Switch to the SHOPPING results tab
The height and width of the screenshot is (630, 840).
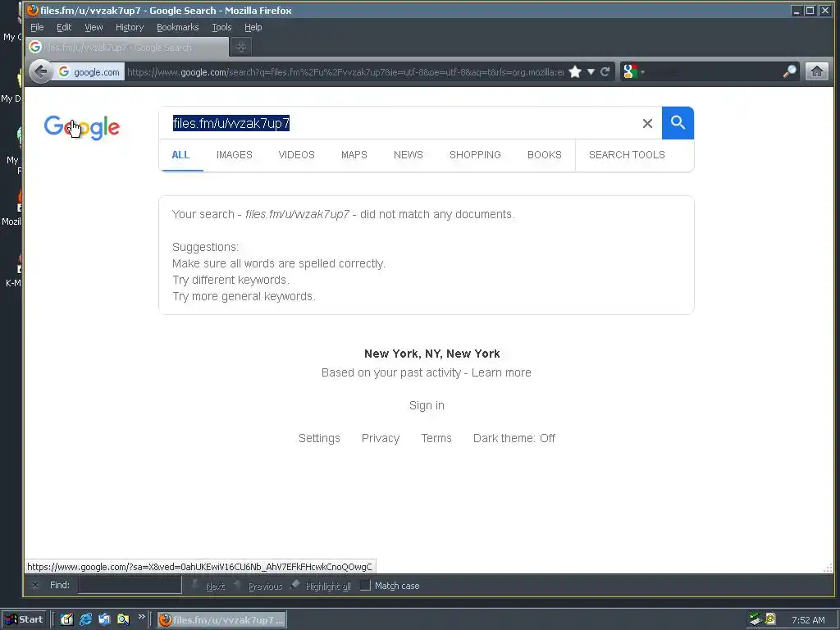click(x=475, y=155)
